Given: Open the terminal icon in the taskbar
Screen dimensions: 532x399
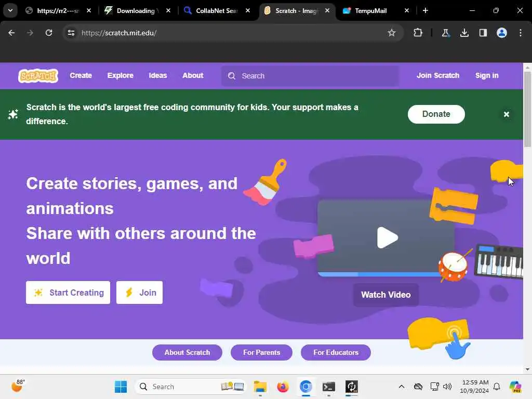Looking at the screenshot, I should [x=329, y=387].
